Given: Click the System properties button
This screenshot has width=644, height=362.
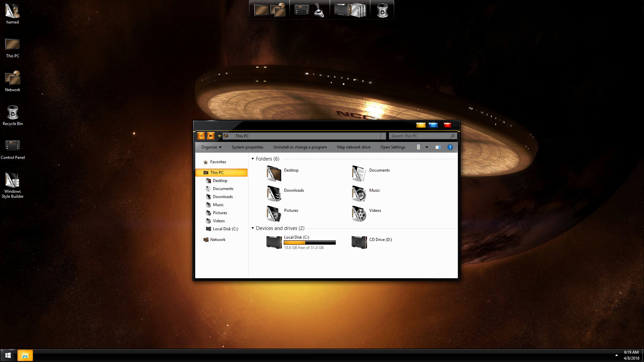Looking at the screenshot, I should tap(247, 147).
